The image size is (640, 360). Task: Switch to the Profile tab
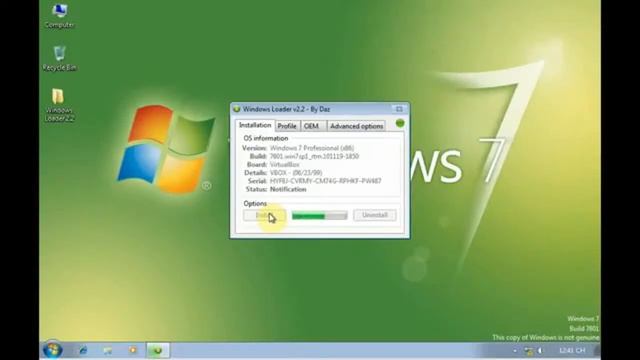tap(287, 126)
